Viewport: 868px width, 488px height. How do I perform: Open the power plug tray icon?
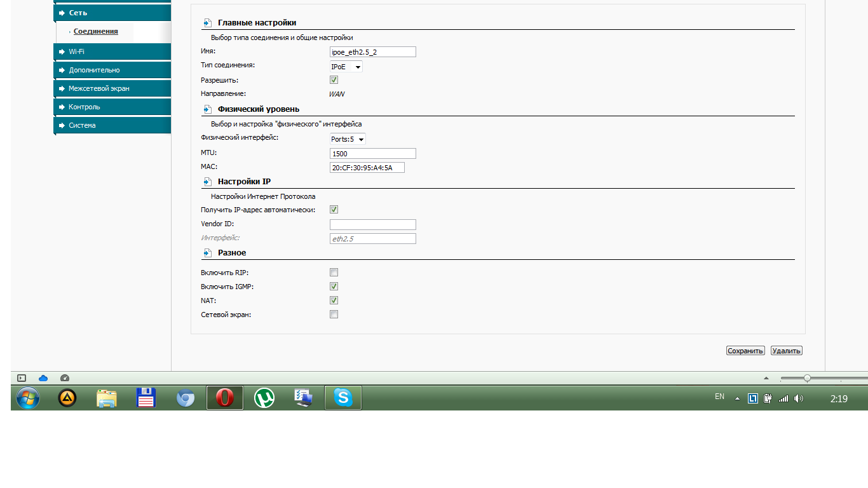click(x=768, y=398)
